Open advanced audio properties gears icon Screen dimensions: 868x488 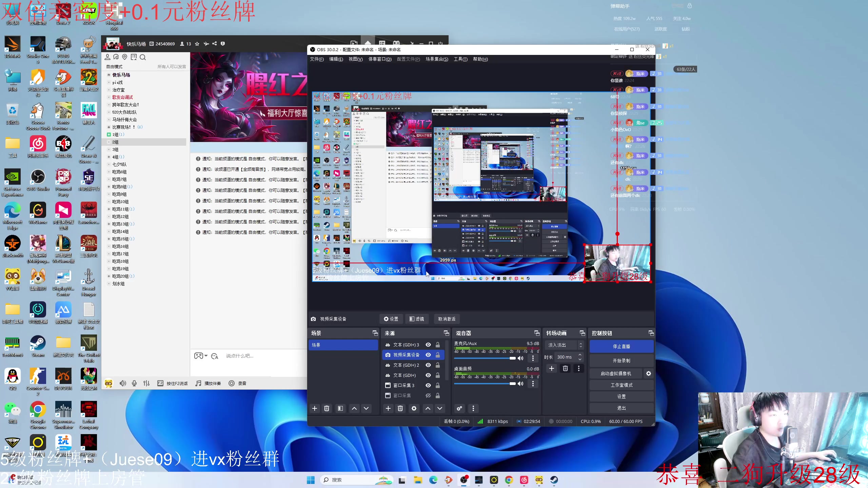(x=459, y=408)
